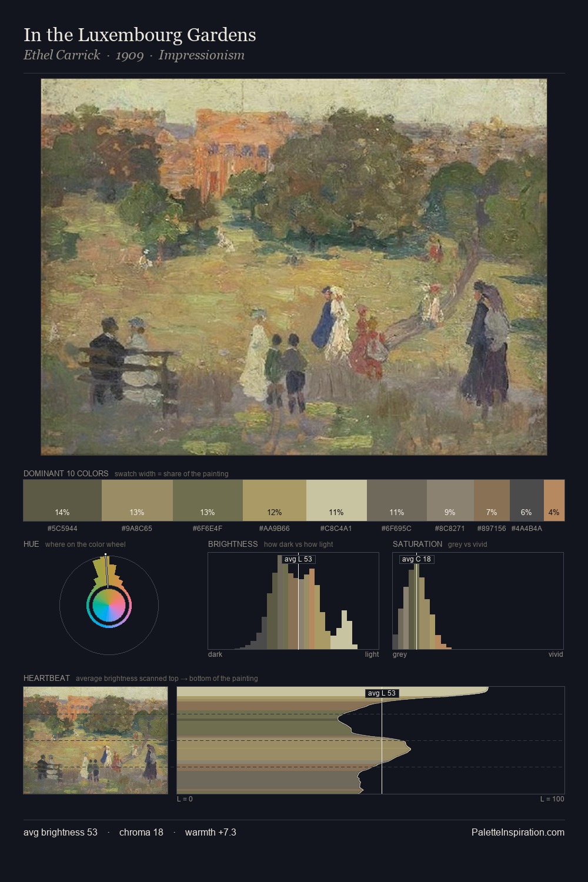Click the 'L = 100' axis label
The height and width of the screenshot is (882, 588).
click(552, 799)
